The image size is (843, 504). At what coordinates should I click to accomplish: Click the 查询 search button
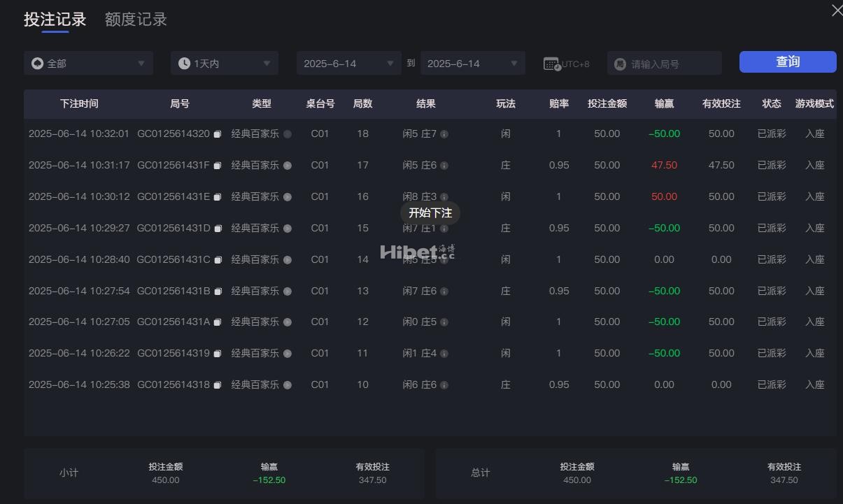point(787,62)
